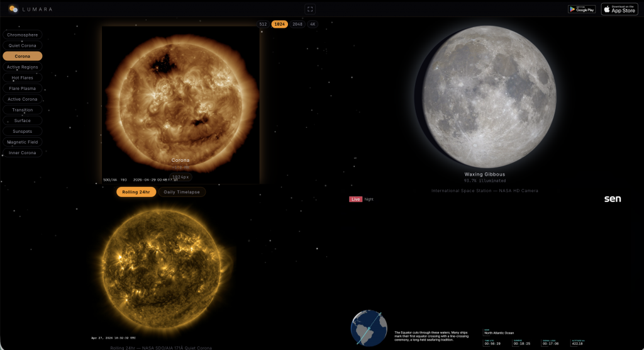644x350 pixels.
Task: Show the Hot Flares view
Action: (x=23, y=77)
